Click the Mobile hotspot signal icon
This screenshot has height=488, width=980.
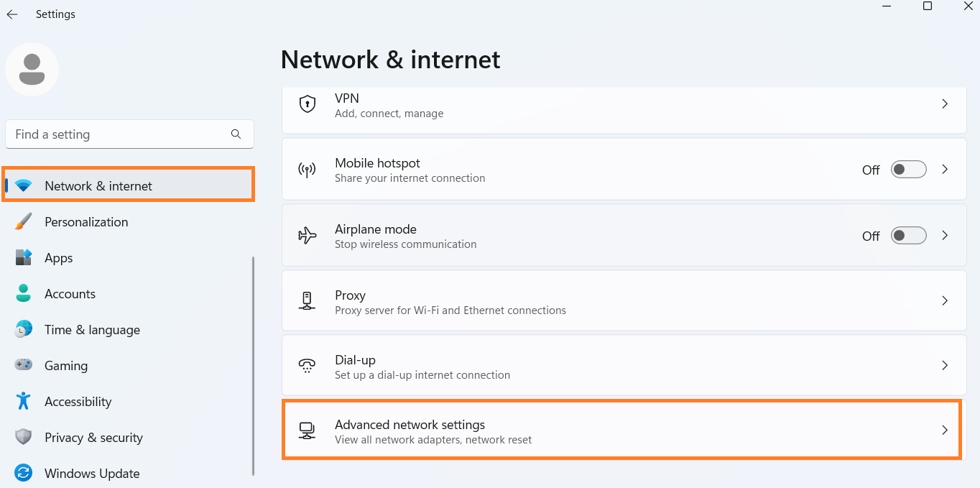[x=308, y=170]
